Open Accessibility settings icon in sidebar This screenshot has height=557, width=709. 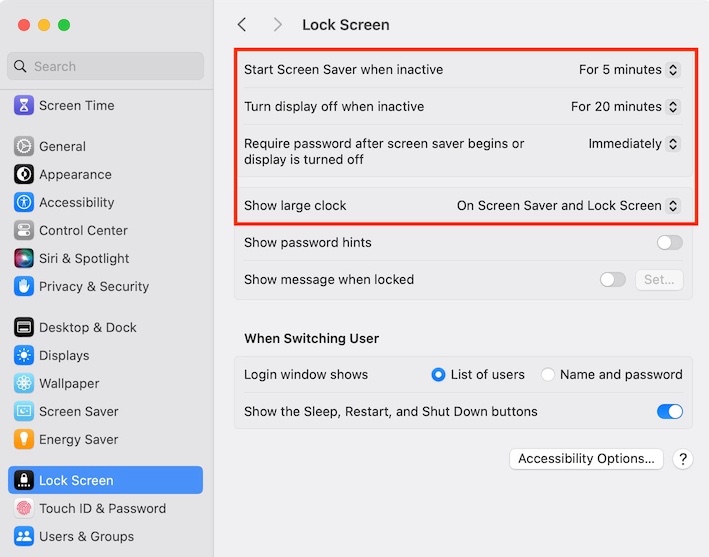click(x=24, y=202)
